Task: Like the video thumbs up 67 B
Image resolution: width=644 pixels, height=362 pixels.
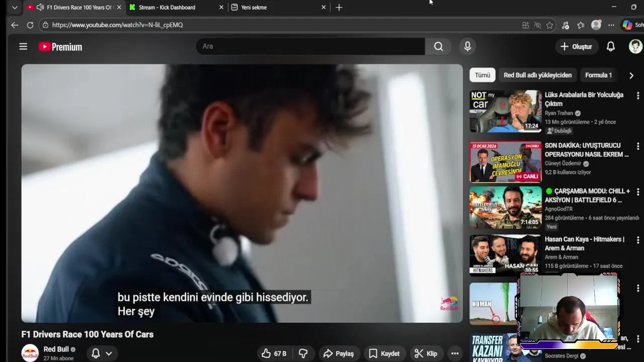Action: coord(274,353)
